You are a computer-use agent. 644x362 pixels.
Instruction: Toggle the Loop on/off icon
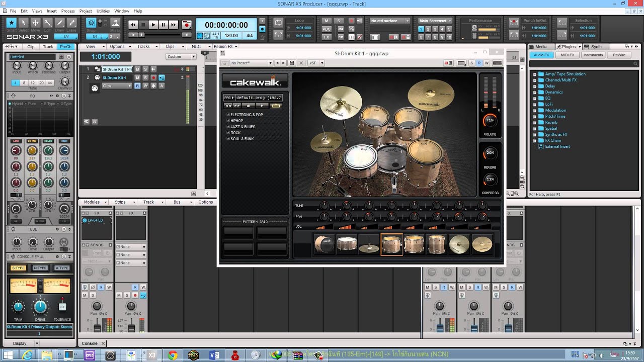pyautogui.click(x=278, y=23)
